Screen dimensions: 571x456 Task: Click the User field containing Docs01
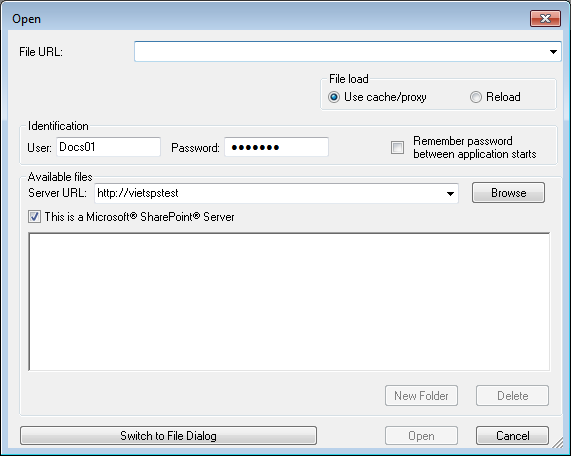109,147
